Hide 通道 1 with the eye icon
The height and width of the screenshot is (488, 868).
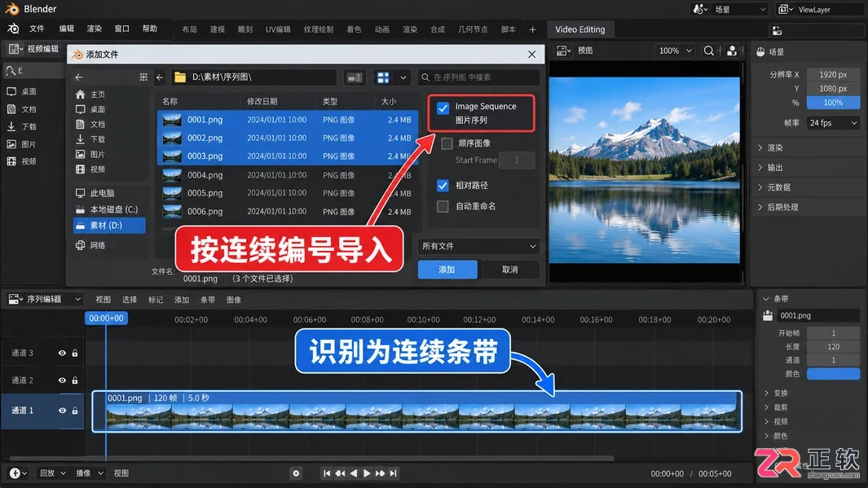[x=62, y=411]
